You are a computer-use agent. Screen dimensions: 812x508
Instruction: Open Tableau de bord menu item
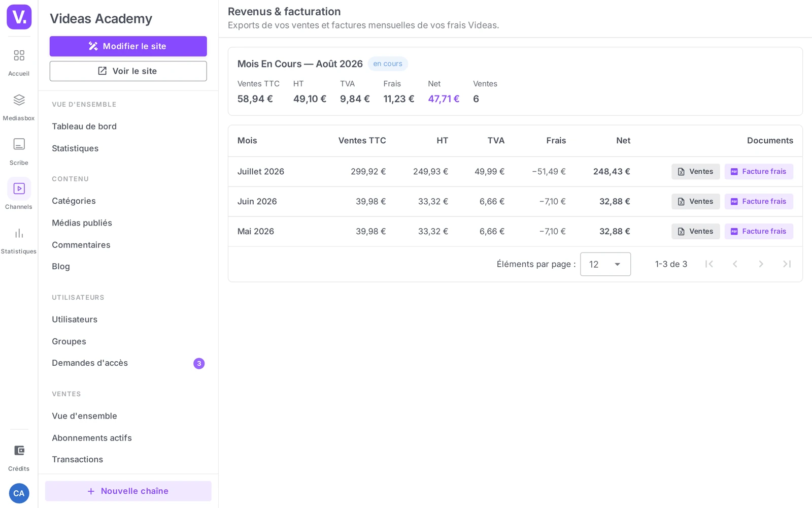pos(84,126)
